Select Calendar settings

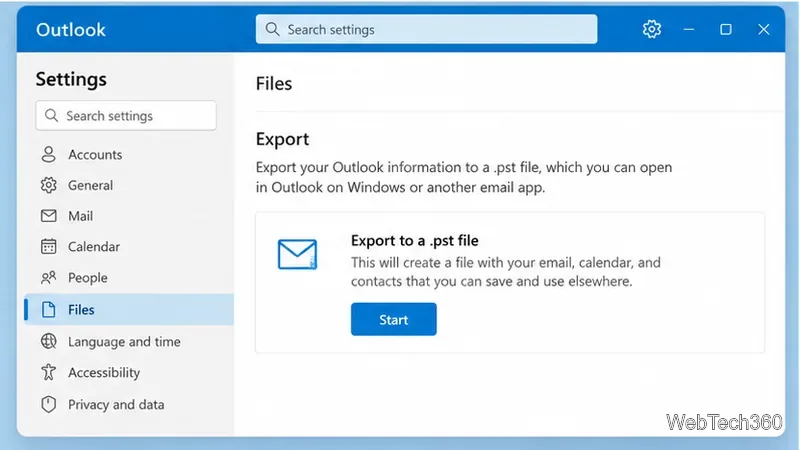[129, 246]
